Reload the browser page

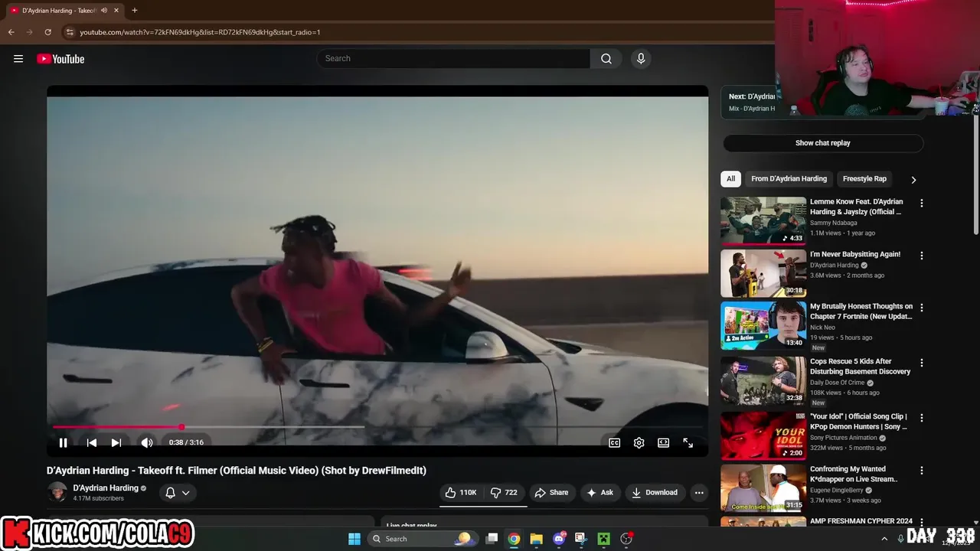(47, 32)
